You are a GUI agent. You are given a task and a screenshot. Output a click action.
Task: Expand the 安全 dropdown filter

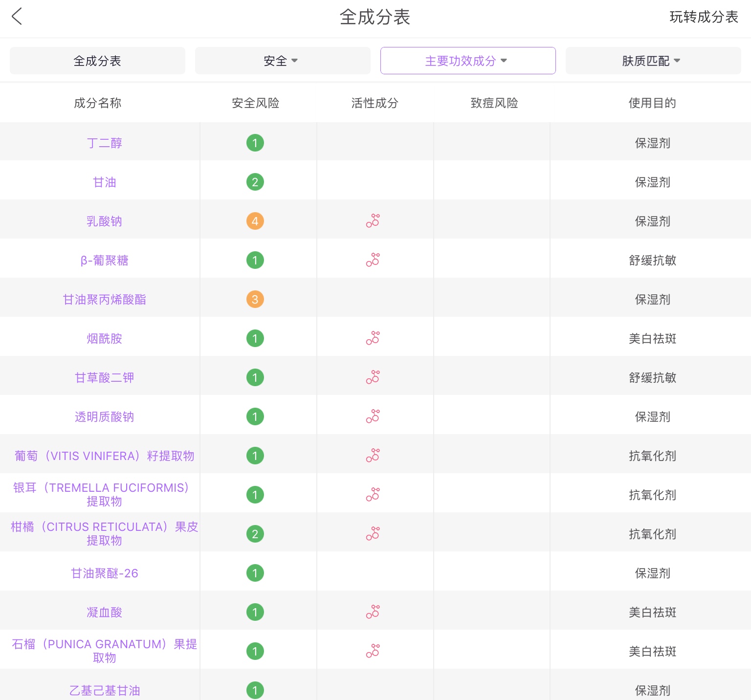tap(283, 61)
